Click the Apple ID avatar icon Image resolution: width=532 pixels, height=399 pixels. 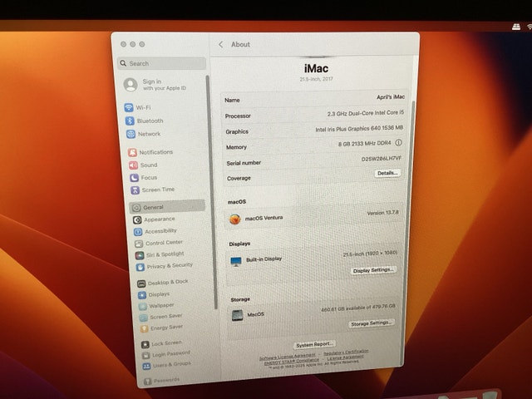131,85
